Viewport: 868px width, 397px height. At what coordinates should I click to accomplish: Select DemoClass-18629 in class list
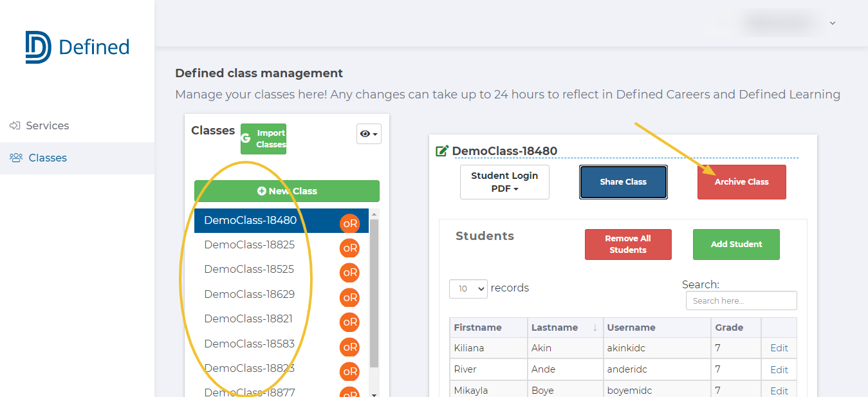coord(281,294)
